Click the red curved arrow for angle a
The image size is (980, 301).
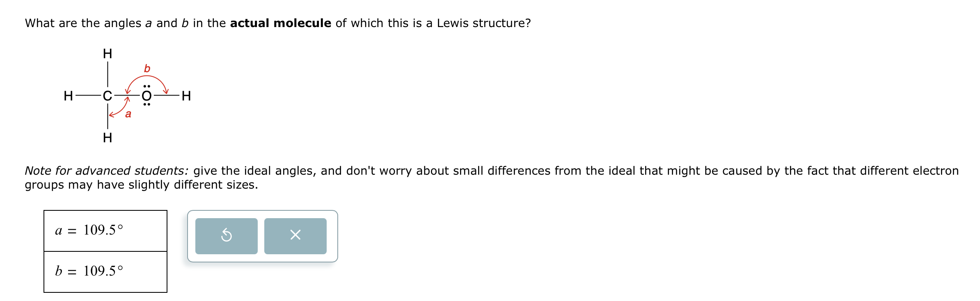coord(120,110)
